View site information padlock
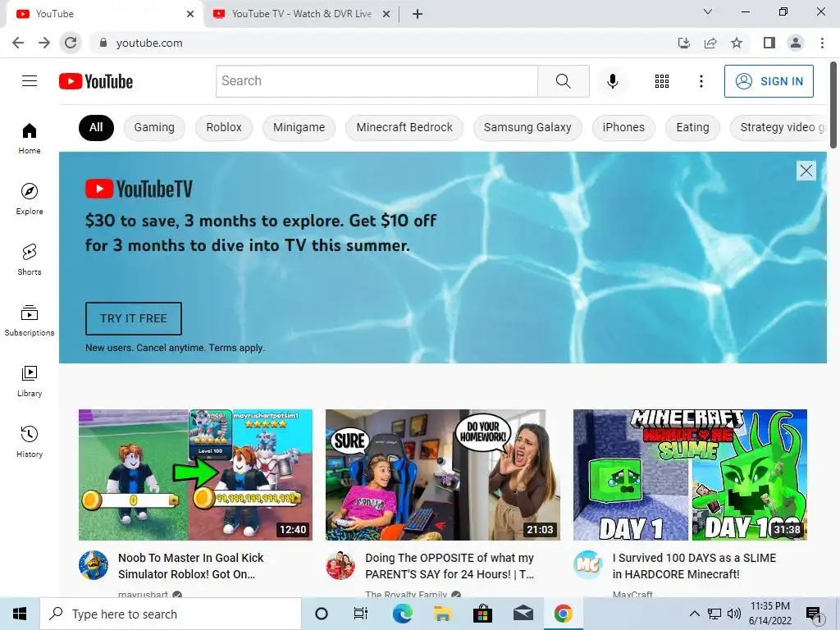This screenshot has width=840, height=630. (x=103, y=43)
